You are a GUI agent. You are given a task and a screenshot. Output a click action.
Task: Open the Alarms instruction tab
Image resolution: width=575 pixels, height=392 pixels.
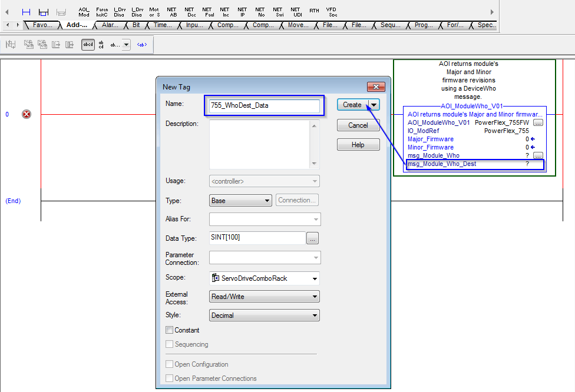click(110, 25)
